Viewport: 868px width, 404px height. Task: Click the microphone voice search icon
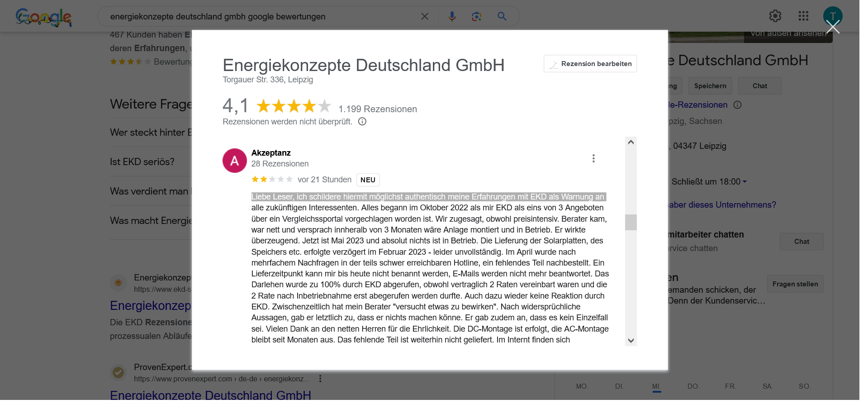coord(451,17)
